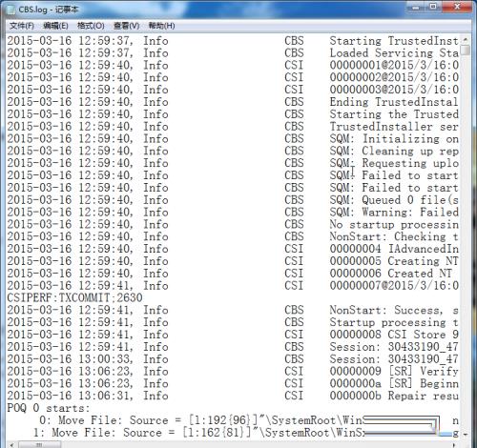Screen dimensions: 477x448
Task: Click the text 'NonStart: Checking t'
Action: pos(394,236)
